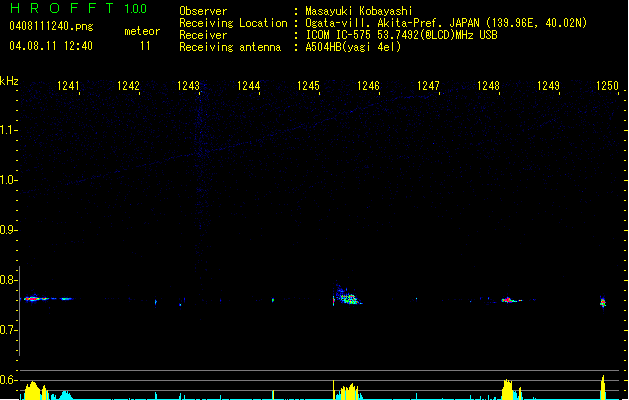Click the yellow intensity peak below 1246

coord(350,392)
